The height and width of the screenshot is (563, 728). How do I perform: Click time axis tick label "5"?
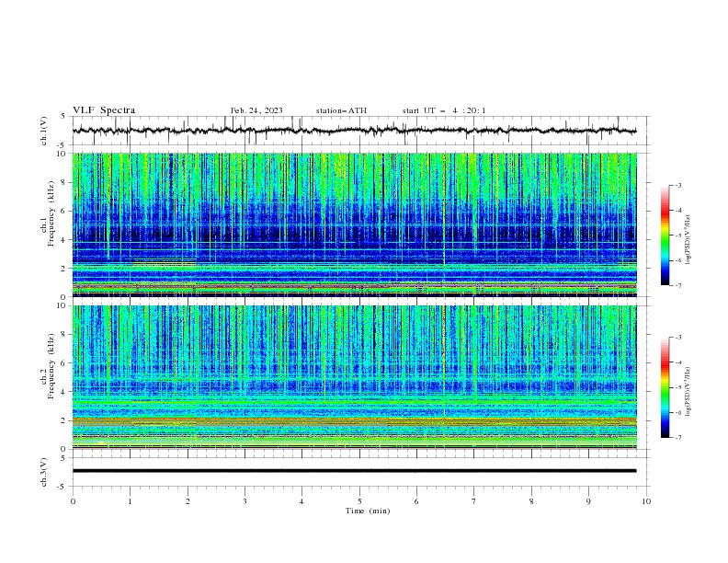click(359, 501)
